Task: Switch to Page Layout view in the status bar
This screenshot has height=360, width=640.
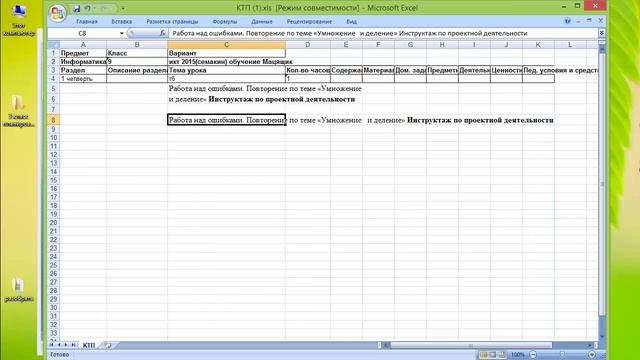Action: click(493, 355)
